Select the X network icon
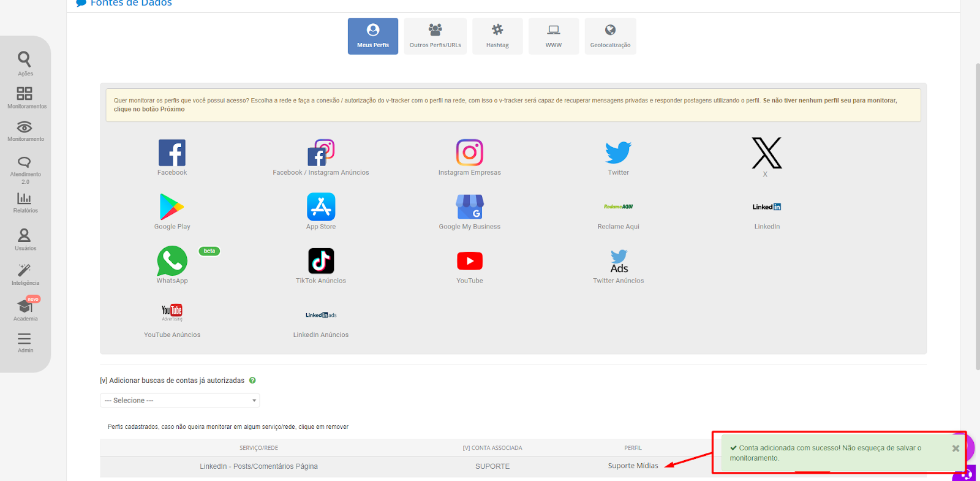The image size is (980, 481). tap(767, 153)
